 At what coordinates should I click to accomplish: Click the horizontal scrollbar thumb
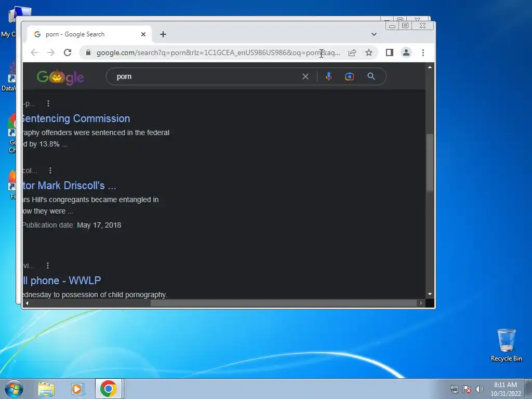coord(284,303)
